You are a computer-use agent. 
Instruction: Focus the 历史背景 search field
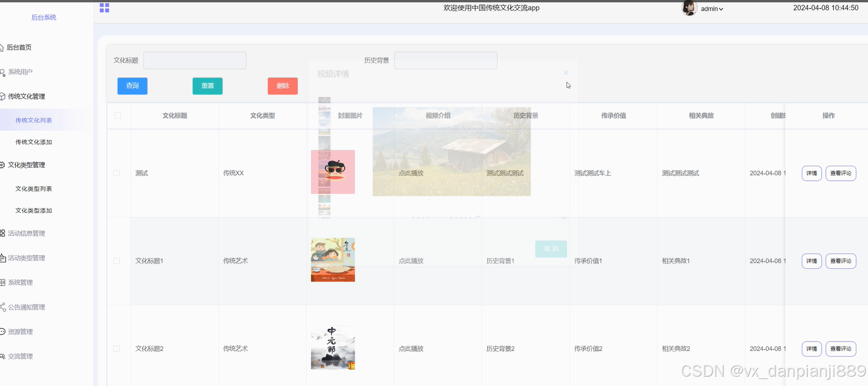[446, 60]
